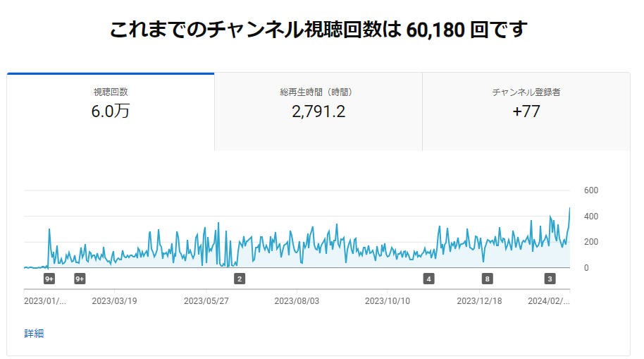Click the chart marker labeled 8
This screenshot has width=644, height=359.
[488, 279]
